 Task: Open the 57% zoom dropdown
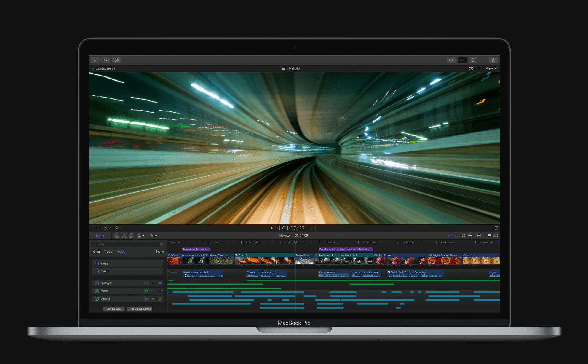474,68
